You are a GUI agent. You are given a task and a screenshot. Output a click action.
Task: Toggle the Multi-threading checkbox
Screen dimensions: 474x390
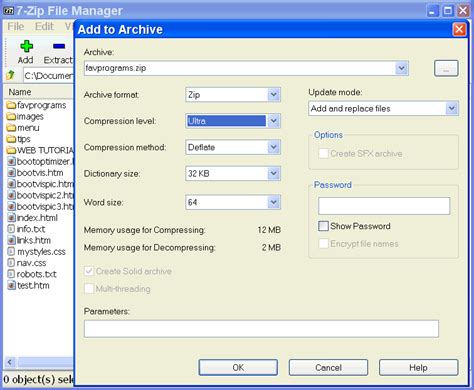(x=89, y=289)
